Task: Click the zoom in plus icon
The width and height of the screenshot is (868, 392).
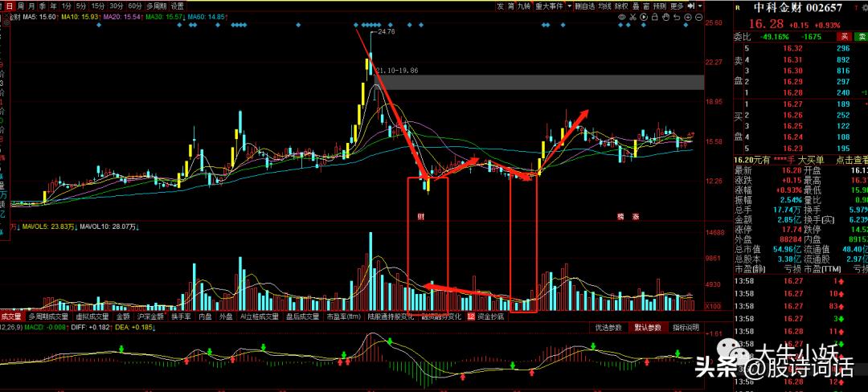Action: (x=687, y=17)
